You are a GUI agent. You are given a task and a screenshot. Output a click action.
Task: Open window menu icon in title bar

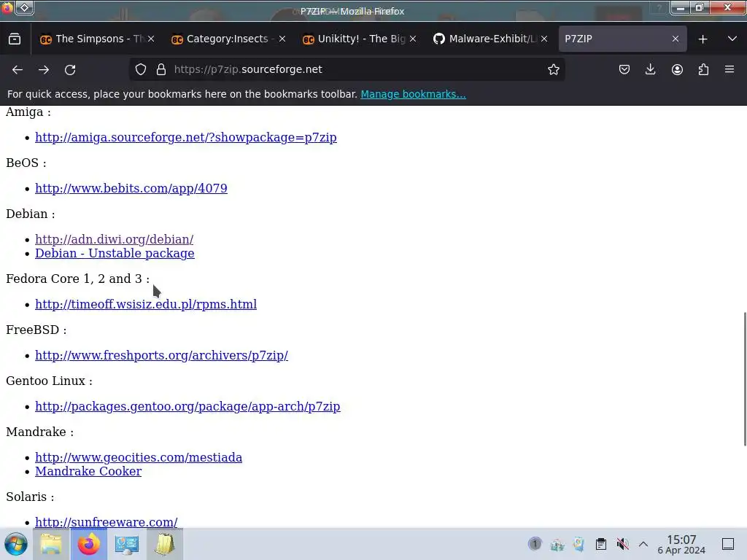pos(7,7)
